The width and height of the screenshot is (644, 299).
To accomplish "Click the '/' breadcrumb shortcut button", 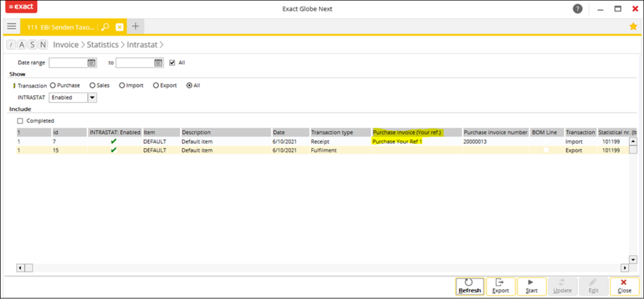I will pos(11,45).
